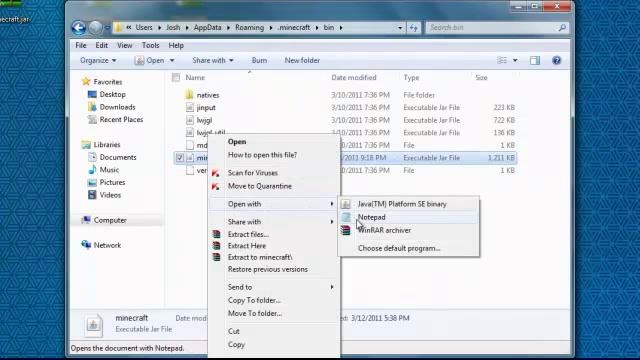The width and height of the screenshot is (640, 360).
Task: Click Move To folder entry
Action: (x=255, y=313)
